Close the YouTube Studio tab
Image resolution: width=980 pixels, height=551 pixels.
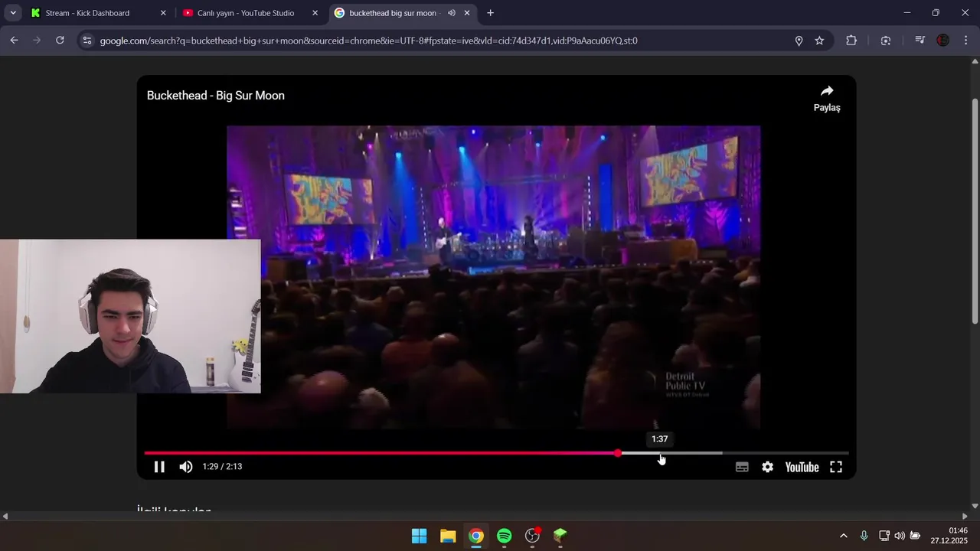[x=315, y=13]
